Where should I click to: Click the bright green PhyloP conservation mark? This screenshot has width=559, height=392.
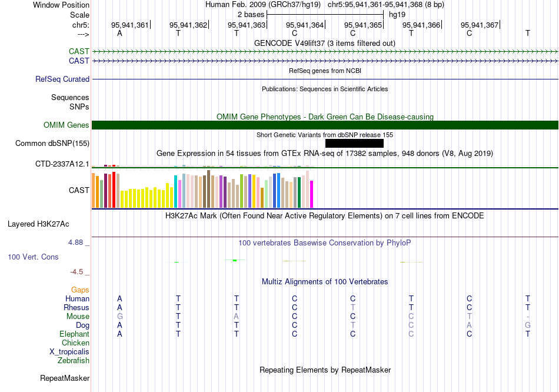tap(235, 260)
